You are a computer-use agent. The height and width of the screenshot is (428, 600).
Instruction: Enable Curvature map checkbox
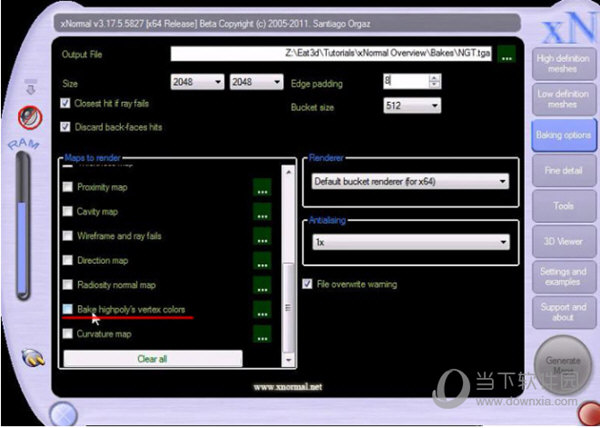68,334
